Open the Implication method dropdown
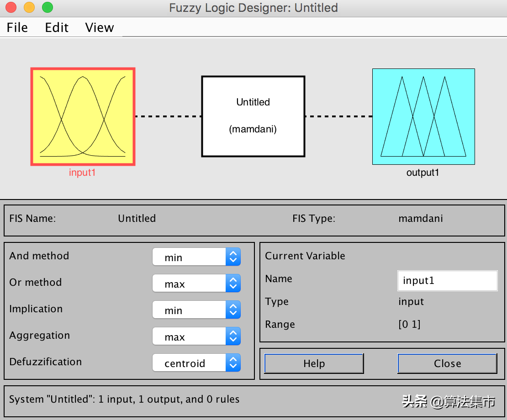 click(196, 310)
